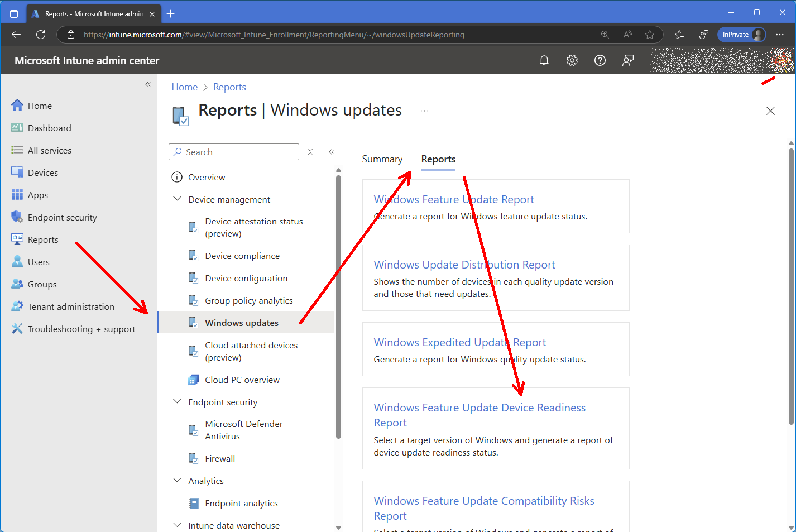
Task: Collapse the main left navigation pane
Action: (x=148, y=84)
